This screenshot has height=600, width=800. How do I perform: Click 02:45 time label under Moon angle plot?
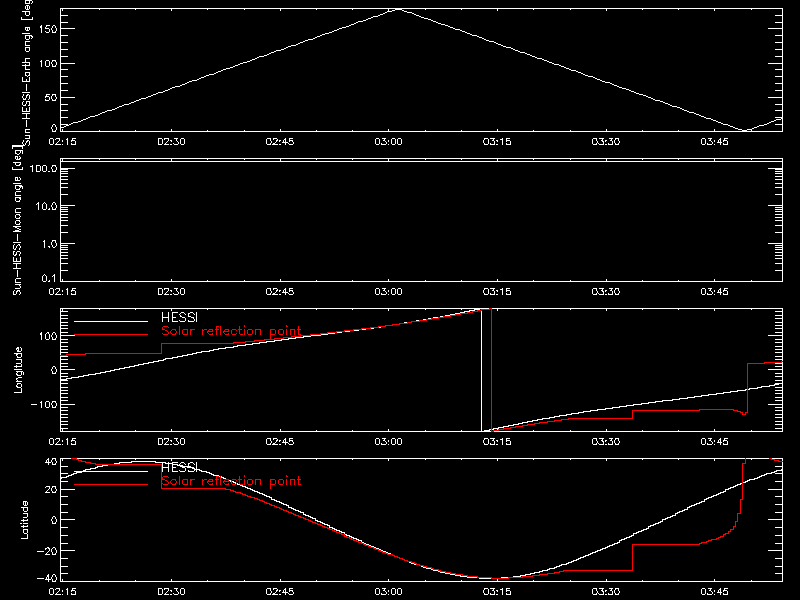280,291
